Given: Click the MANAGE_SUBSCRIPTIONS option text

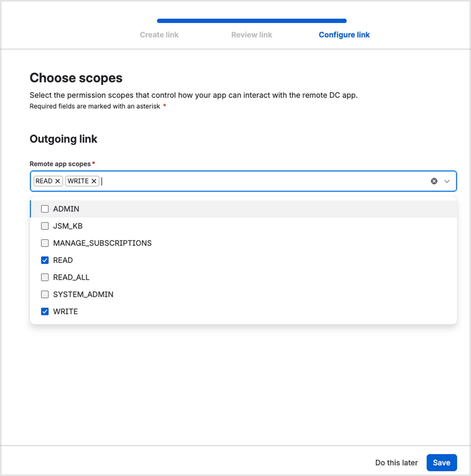Looking at the screenshot, I should pos(102,243).
